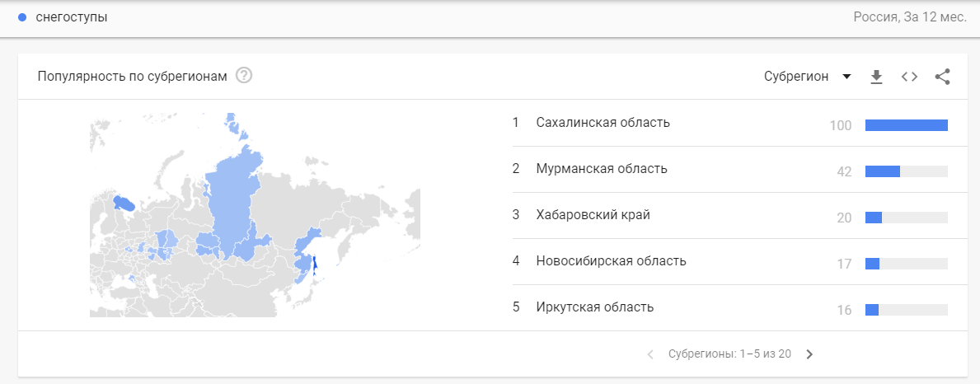The width and height of the screenshot is (980, 384).
Task: Open Новосибирская область entry
Action: (x=611, y=261)
